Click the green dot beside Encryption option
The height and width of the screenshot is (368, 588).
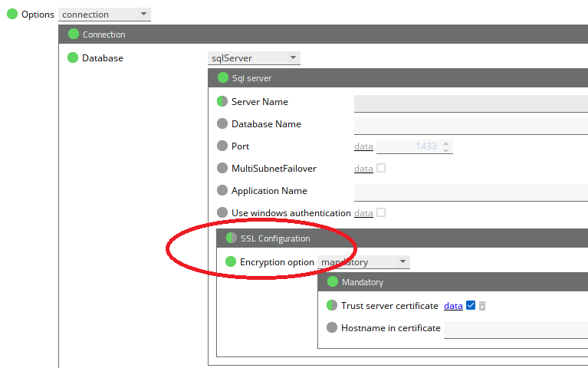click(231, 261)
